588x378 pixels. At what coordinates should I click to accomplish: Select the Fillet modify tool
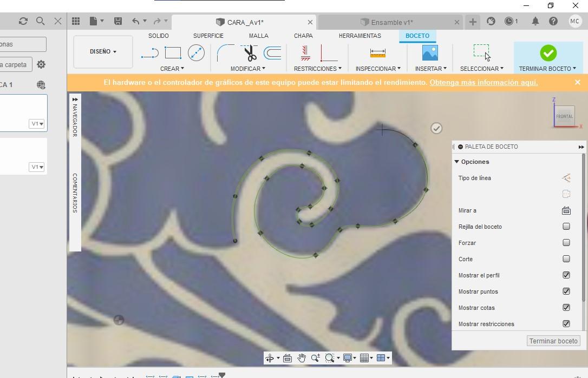(x=225, y=53)
